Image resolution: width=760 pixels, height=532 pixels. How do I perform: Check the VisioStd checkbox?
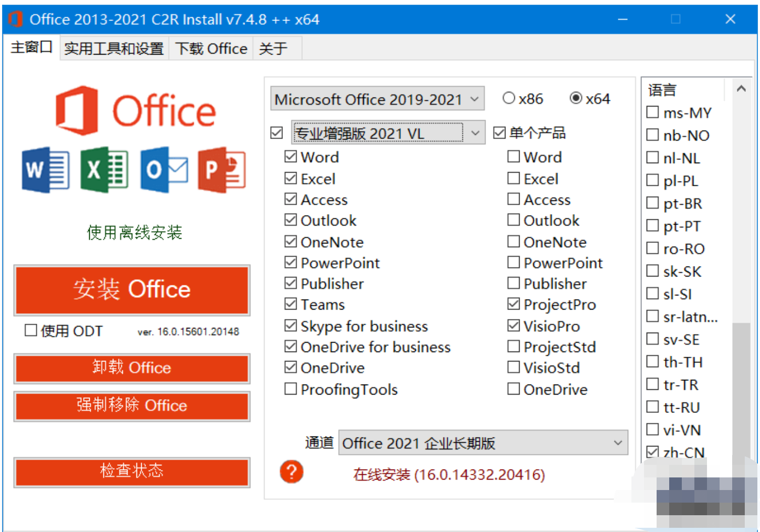point(513,367)
